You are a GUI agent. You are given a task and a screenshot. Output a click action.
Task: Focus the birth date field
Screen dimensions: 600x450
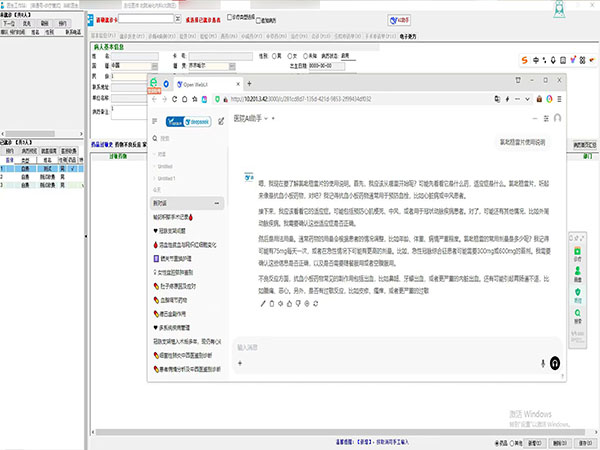[326, 66]
